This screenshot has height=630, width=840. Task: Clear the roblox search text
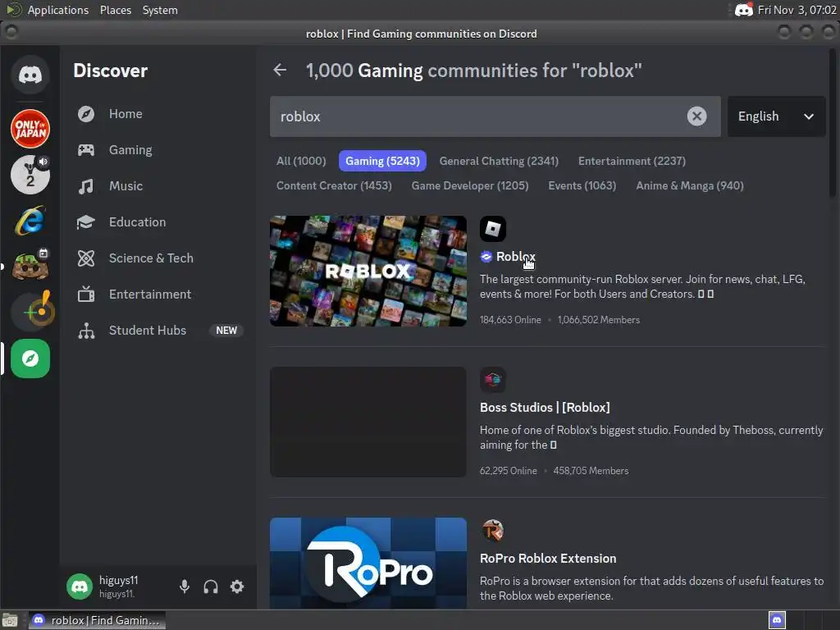point(696,116)
